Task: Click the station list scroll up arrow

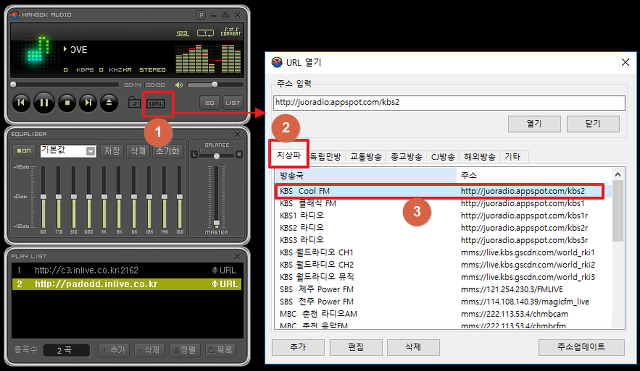Action: click(618, 175)
